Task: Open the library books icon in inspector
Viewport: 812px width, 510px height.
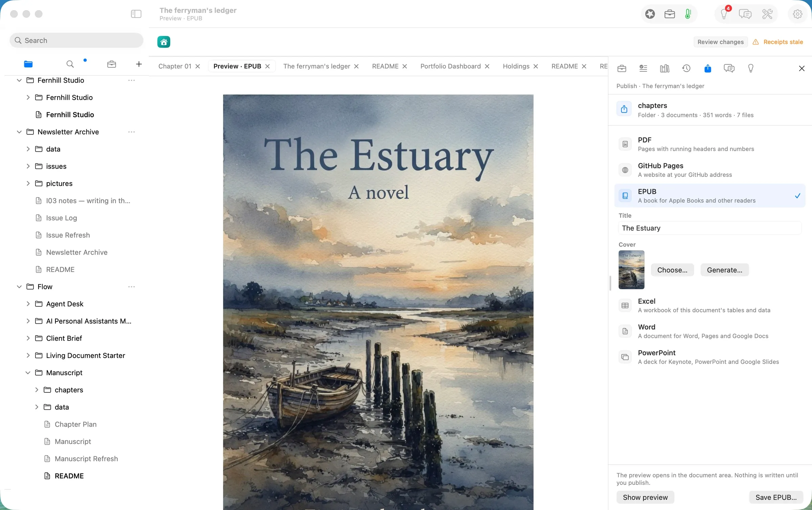Action: [664, 68]
